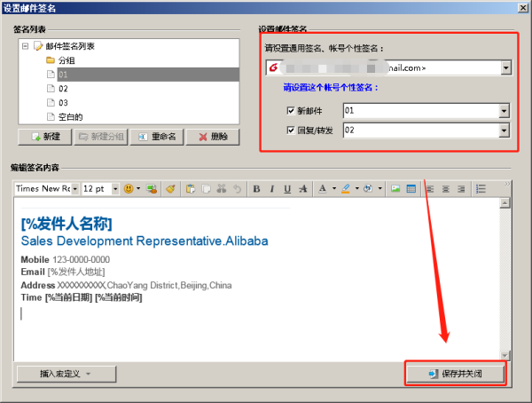532x403 pixels.
Task: Clear formatting with the brush icon
Action: point(170,188)
